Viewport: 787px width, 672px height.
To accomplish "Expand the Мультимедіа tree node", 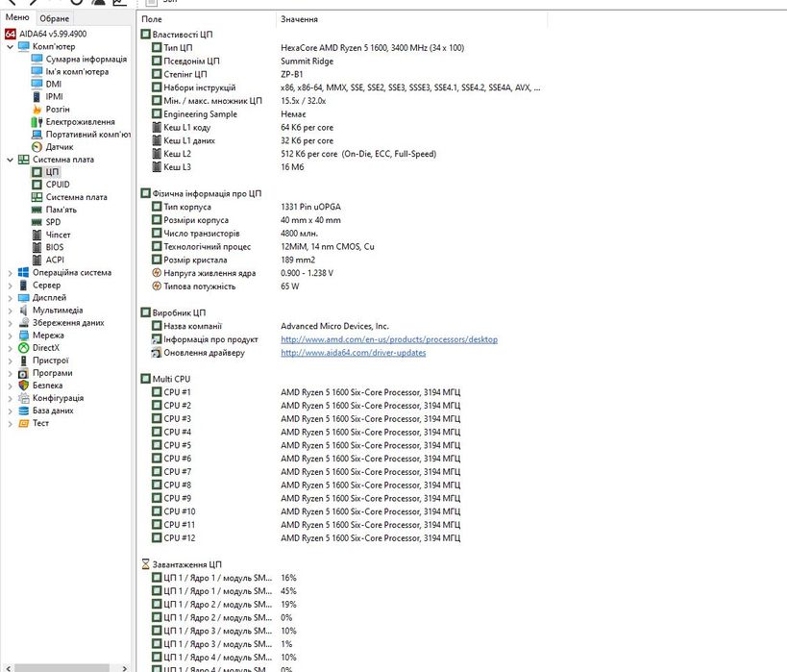I will pyautogui.click(x=10, y=311).
